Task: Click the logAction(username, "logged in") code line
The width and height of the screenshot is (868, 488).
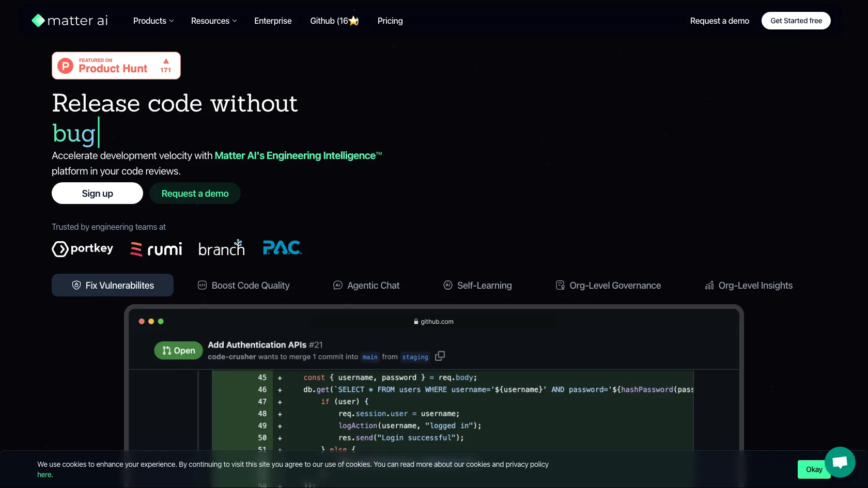Action: click(x=410, y=426)
